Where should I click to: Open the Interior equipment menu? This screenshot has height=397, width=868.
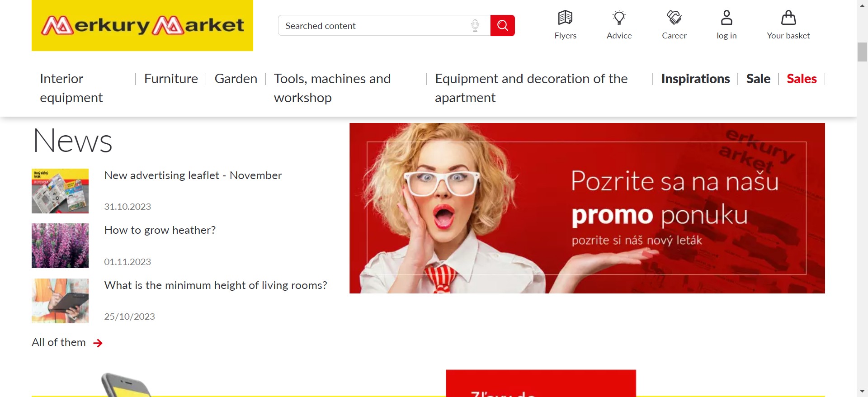tap(71, 88)
